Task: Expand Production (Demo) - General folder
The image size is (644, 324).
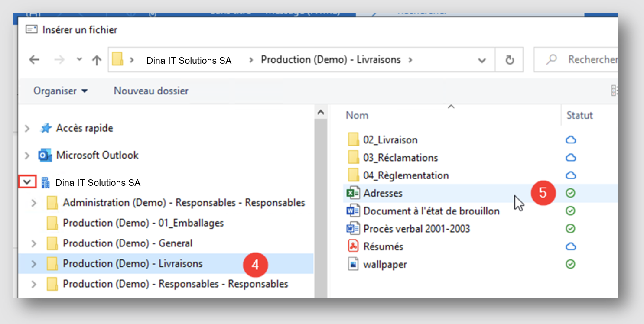Action: (34, 243)
